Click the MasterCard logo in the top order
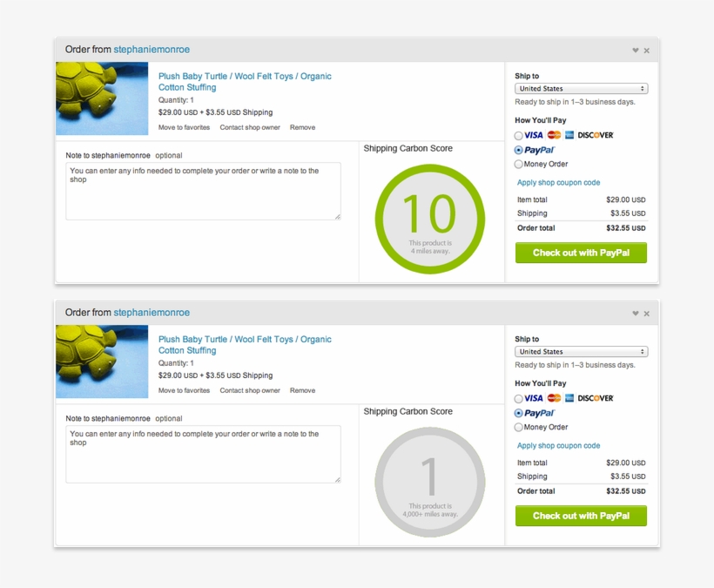714x588 pixels. pos(554,135)
